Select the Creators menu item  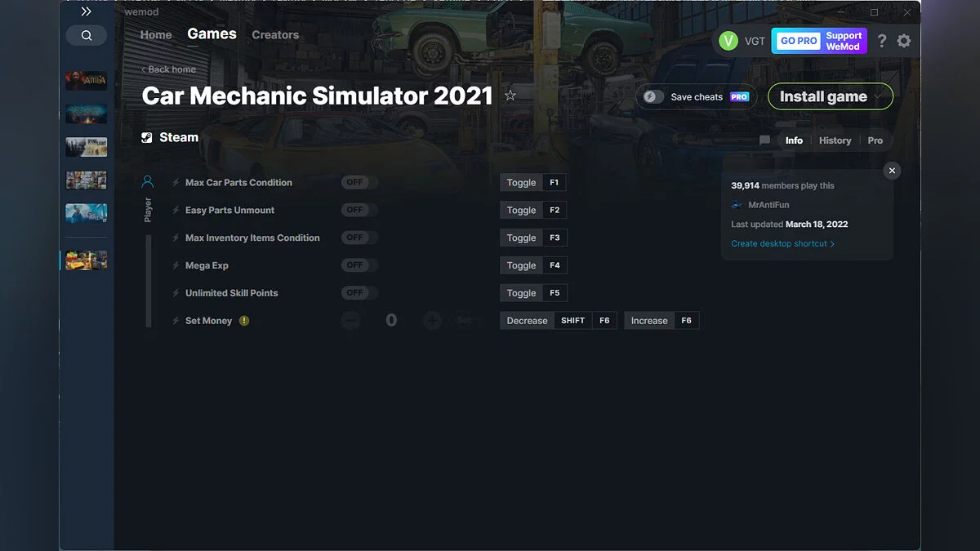tap(274, 34)
